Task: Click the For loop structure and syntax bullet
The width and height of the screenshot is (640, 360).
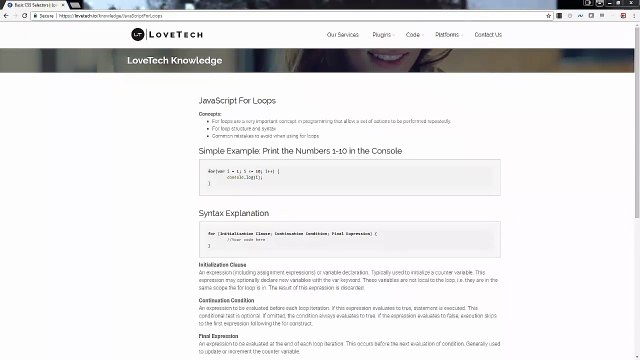Action: (x=244, y=129)
